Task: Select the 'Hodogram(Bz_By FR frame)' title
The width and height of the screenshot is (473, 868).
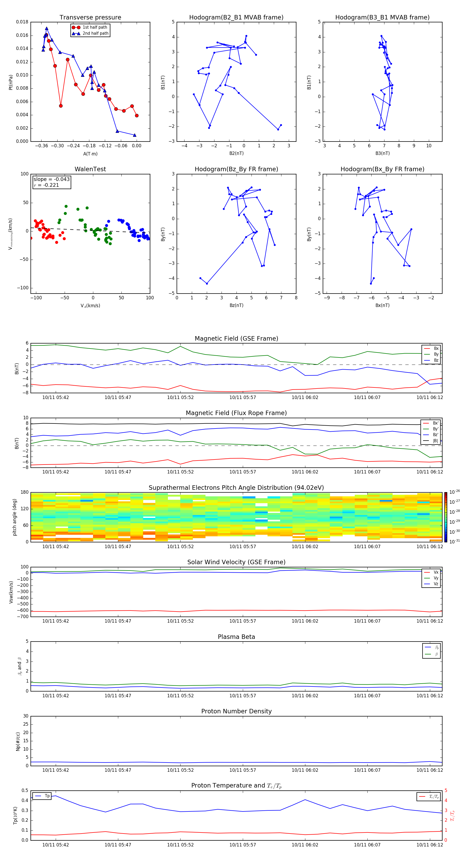Action: tap(236, 169)
